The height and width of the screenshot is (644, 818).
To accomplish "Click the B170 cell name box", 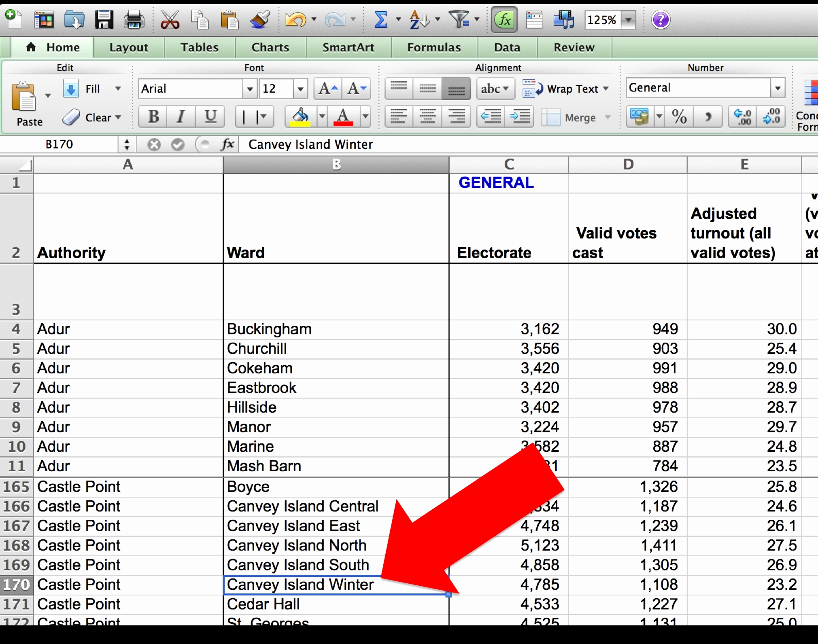I will 59,144.
